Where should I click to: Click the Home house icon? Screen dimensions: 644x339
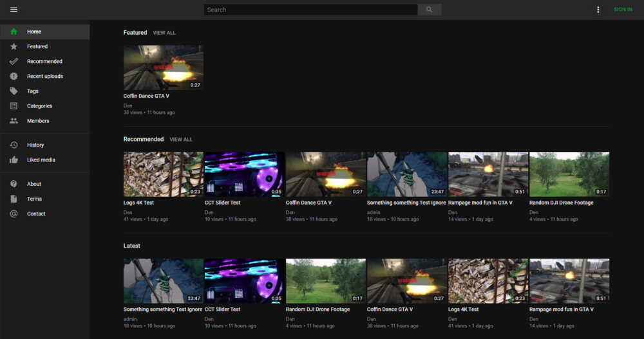(14, 32)
